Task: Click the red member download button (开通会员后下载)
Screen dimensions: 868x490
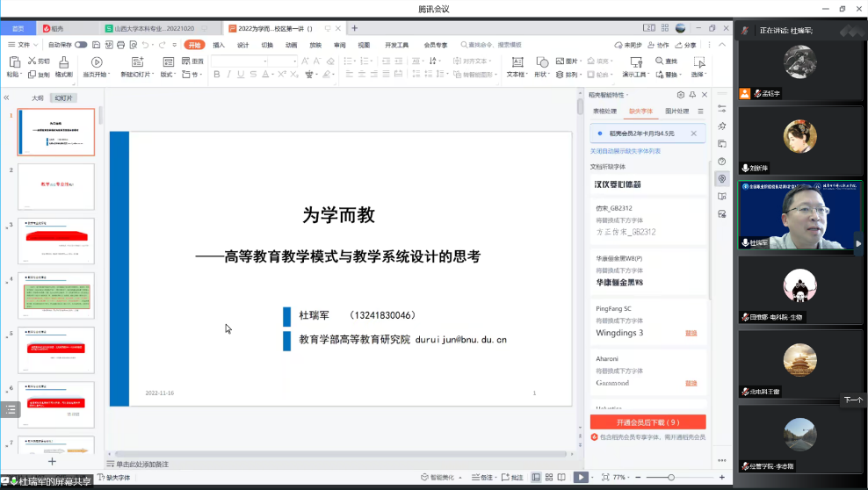Action: (x=647, y=422)
